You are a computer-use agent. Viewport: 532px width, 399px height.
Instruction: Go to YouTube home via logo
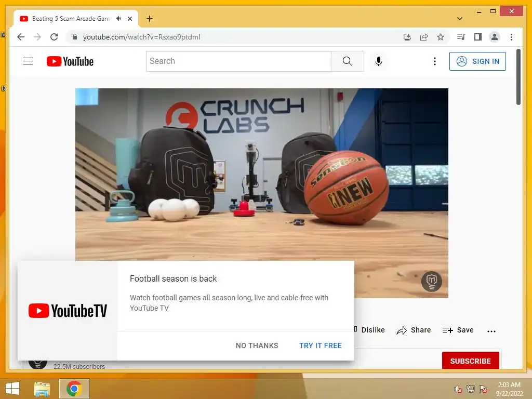pos(70,61)
